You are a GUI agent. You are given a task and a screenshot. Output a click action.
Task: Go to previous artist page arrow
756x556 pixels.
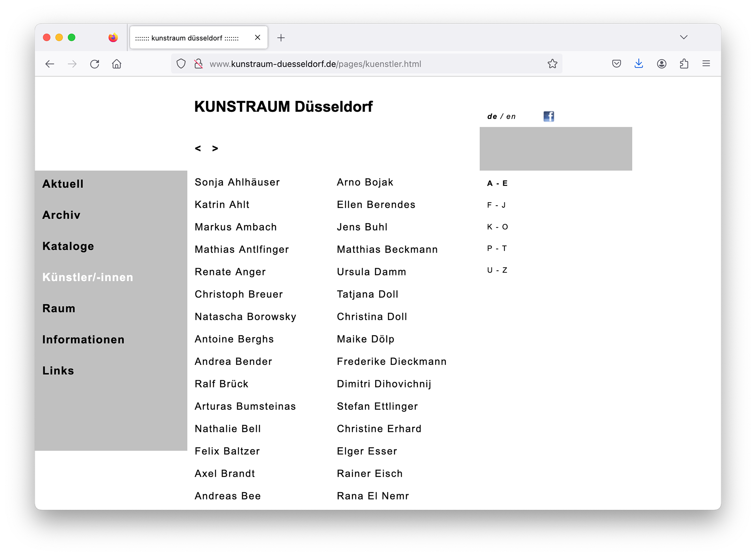coord(198,149)
